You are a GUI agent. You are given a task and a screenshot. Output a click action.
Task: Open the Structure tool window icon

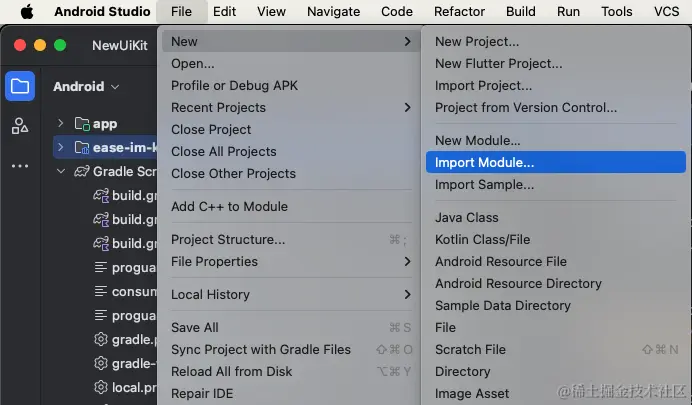20,126
